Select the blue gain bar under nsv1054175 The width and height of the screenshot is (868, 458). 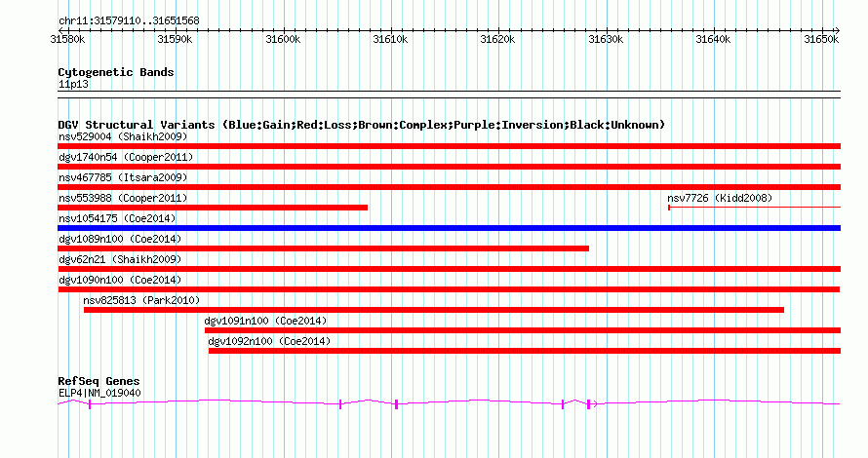[x=449, y=228]
